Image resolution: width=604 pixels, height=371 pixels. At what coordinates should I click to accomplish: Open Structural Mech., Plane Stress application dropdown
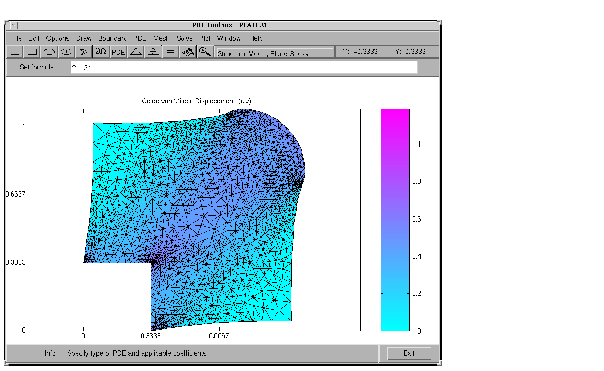274,53
